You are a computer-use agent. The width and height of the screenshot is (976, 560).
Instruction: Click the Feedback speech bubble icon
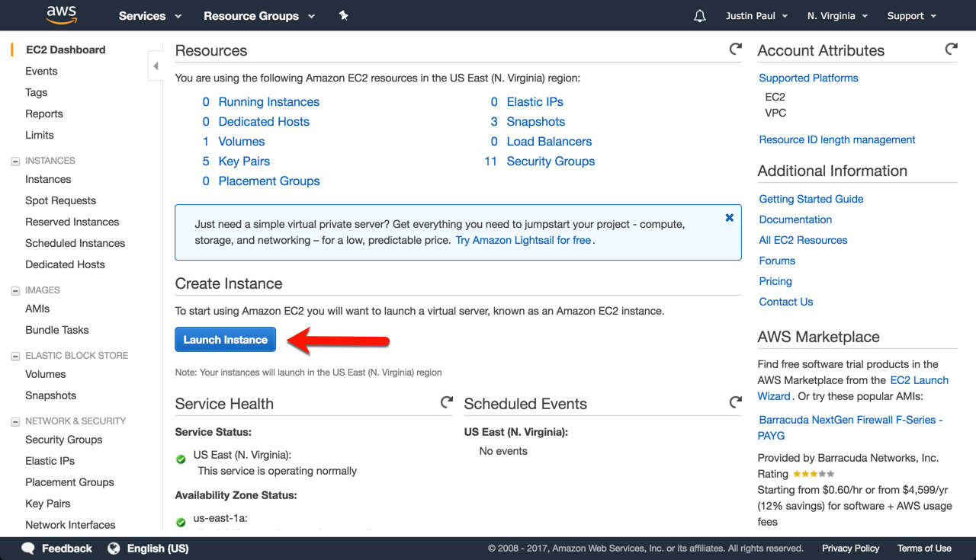click(x=28, y=549)
